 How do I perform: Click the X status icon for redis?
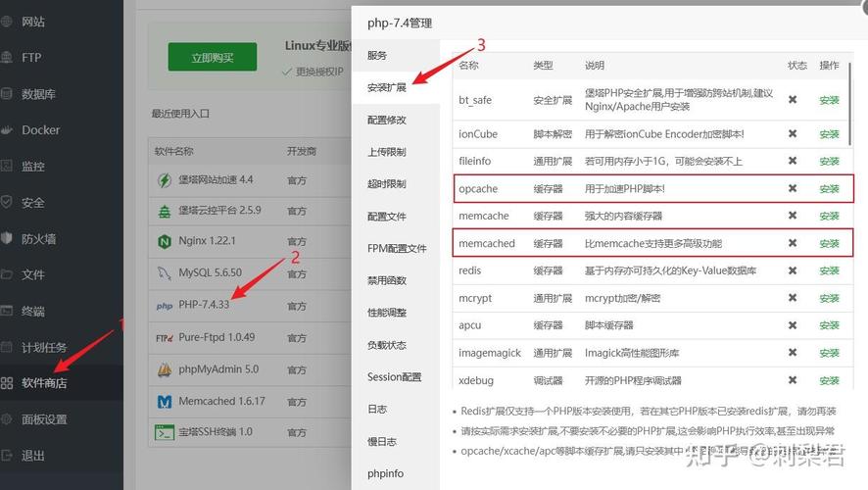793,270
